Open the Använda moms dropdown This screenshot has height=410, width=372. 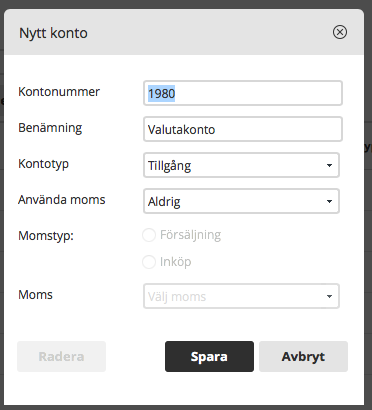click(241, 201)
